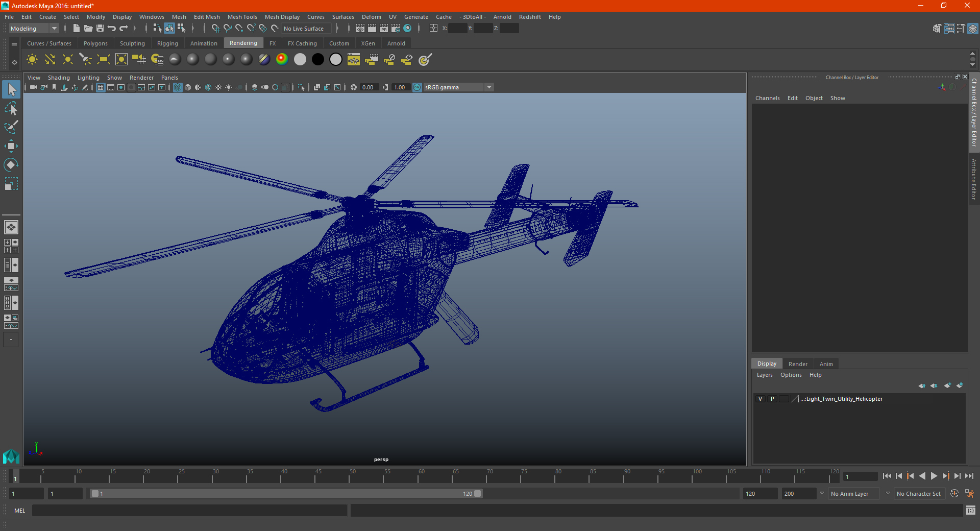Assign the ramp shader material icon
Screen dimensions: 980x531
(282, 60)
